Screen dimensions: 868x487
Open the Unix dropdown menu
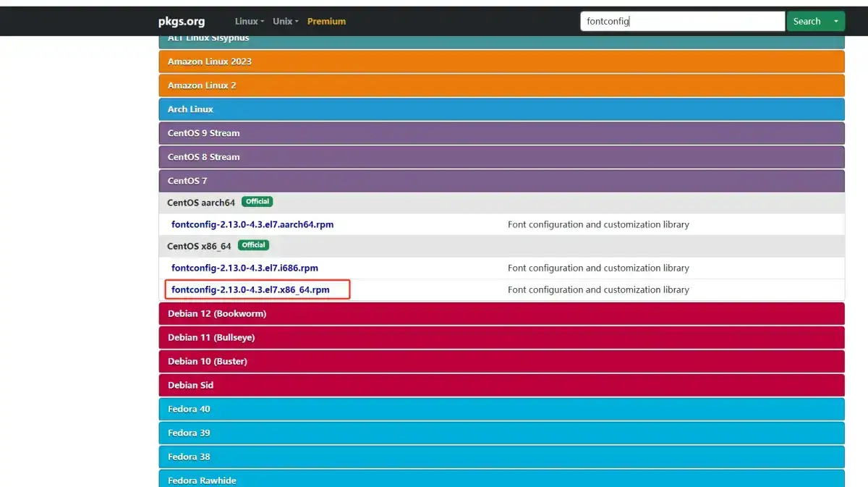click(285, 21)
